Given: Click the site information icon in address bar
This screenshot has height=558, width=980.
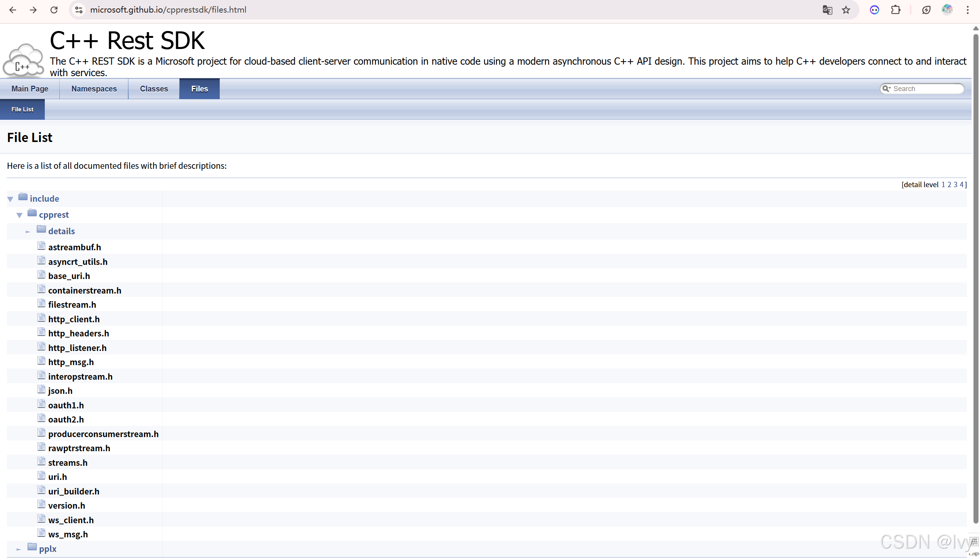Looking at the screenshot, I should [x=79, y=10].
